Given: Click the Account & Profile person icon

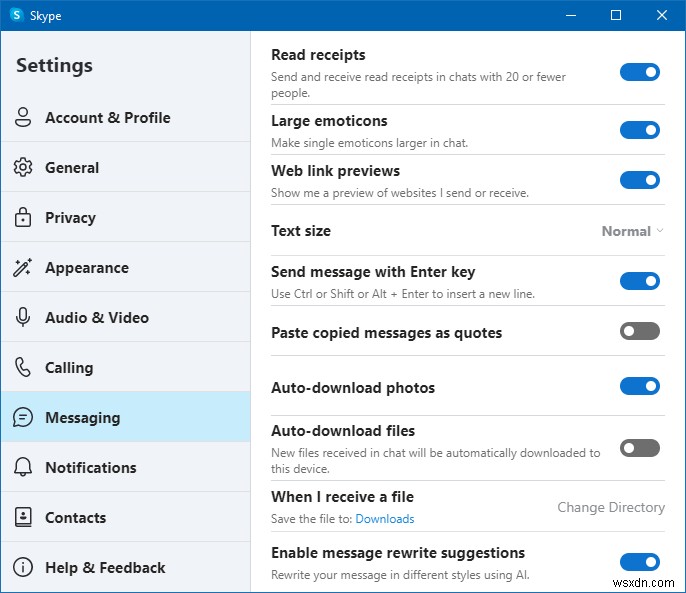Looking at the screenshot, I should pos(23,117).
